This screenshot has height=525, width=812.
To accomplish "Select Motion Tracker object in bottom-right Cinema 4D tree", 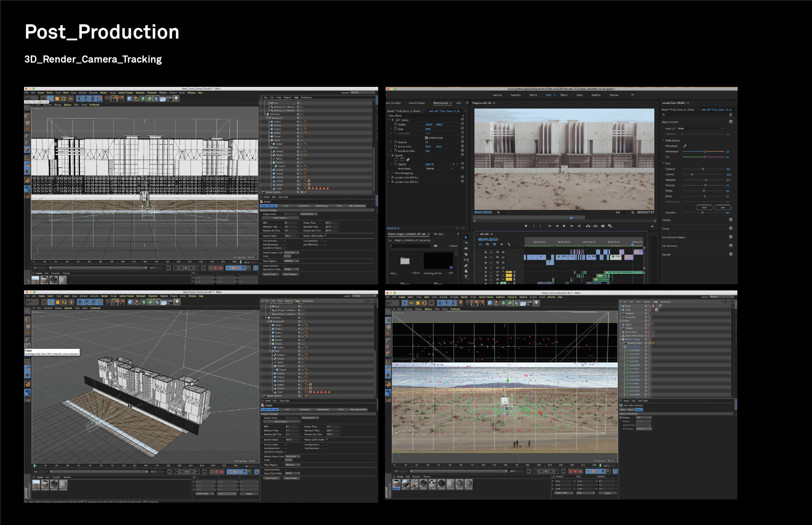I will tap(632, 339).
